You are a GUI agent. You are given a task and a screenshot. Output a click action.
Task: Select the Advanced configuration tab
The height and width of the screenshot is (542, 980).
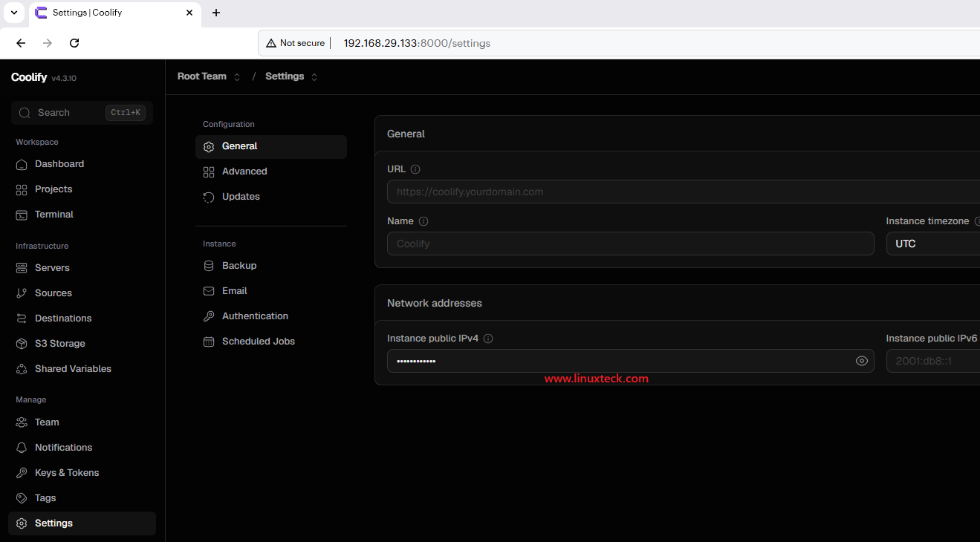pyautogui.click(x=271, y=172)
